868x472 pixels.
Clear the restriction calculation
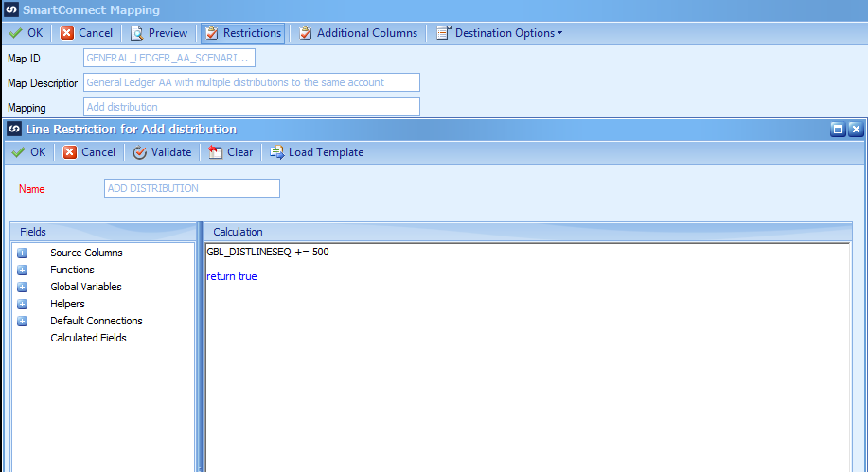(x=230, y=152)
